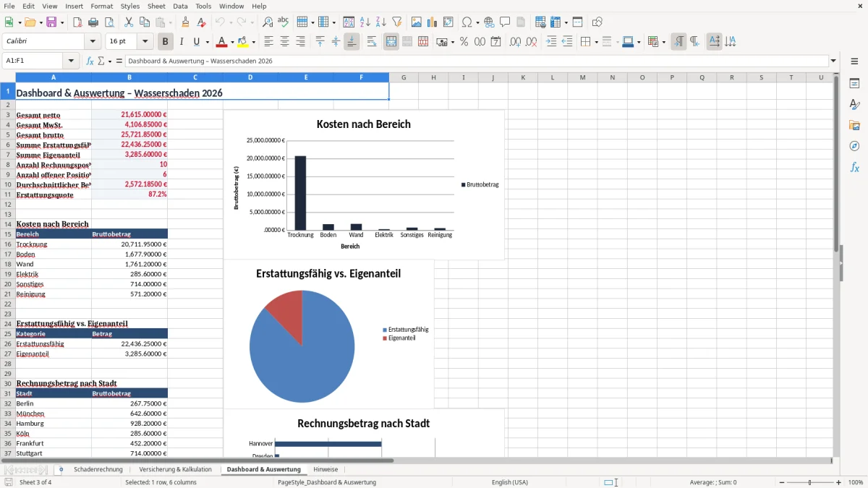Expand the formula bar

[x=833, y=61]
